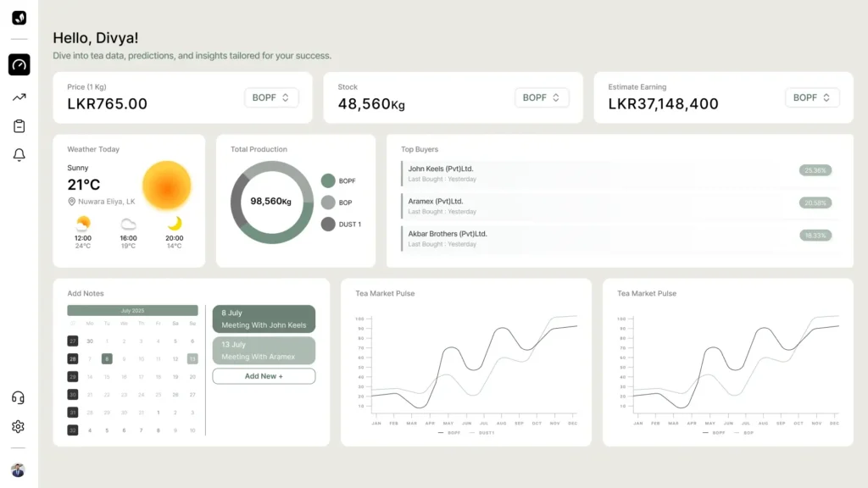Open the trends arrow icon in sidebar
Screen dimensions: 868x488
(x=19, y=97)
